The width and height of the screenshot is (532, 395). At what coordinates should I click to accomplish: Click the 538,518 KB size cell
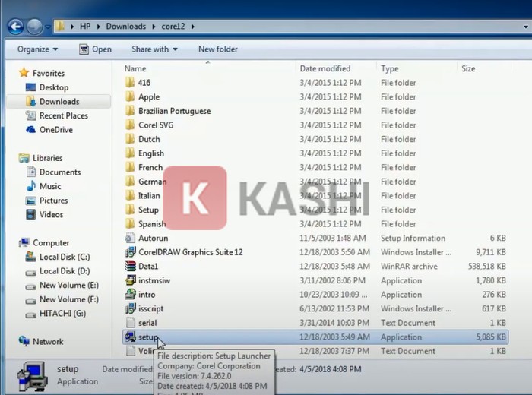pos(486,266)
